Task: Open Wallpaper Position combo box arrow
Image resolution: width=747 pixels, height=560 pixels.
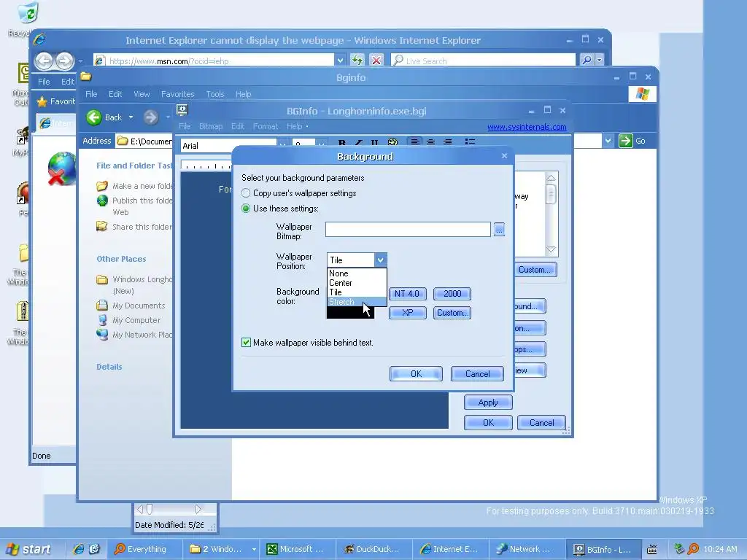Action: coord(380,260)
